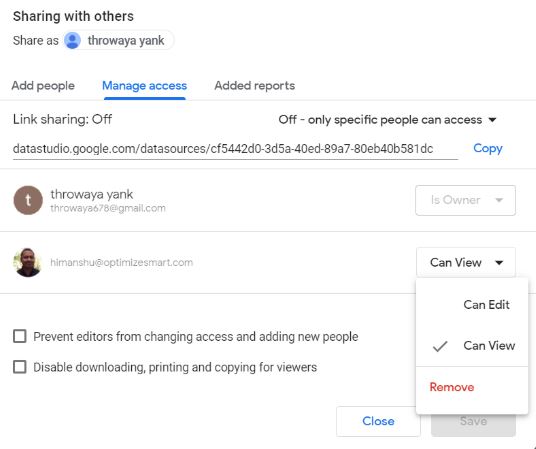Switch to the Add people tab
Screen dimensions: 536x449
click(43, 85)
